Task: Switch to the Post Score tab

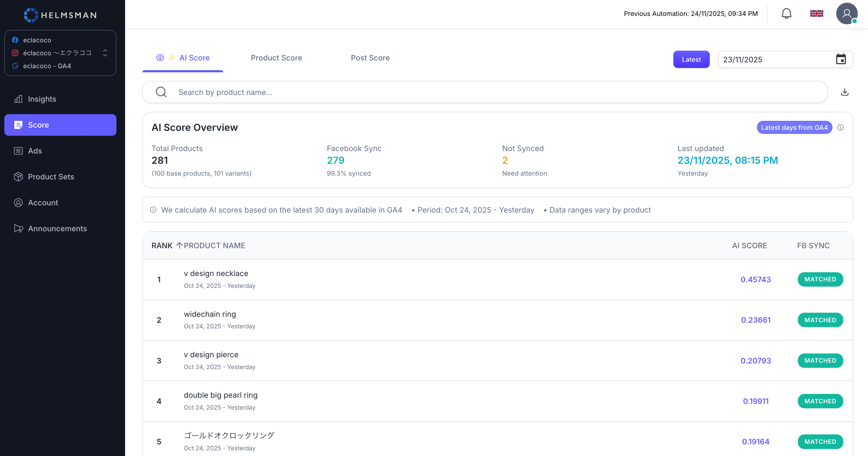Action: (370, 58)
